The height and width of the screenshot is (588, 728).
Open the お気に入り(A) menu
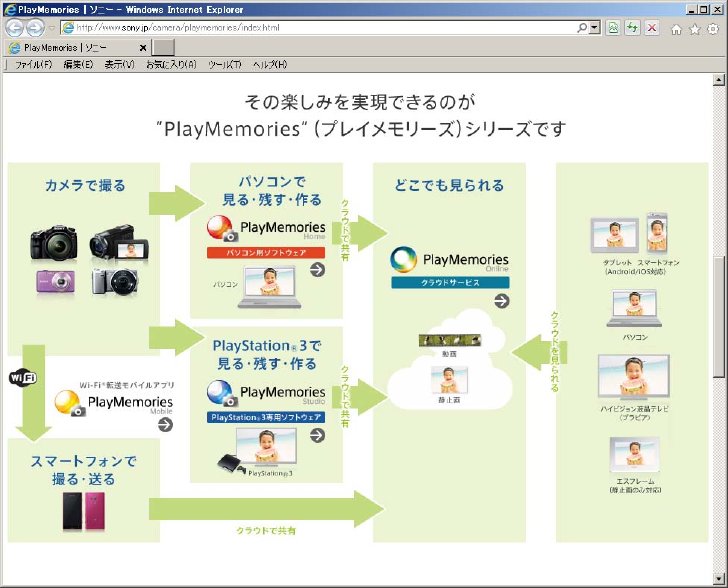click(171, 65)
